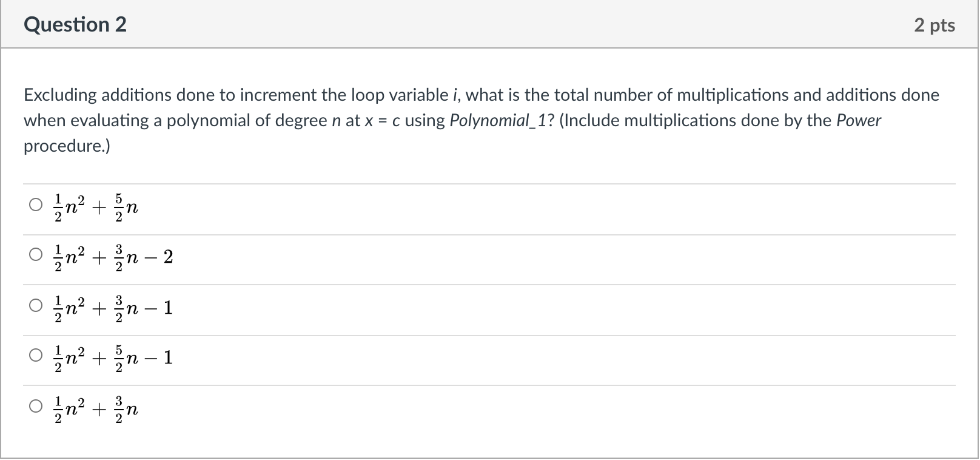Image resolution: width=980 pixels, height=460 pixels.
Task: Select answer option ½n² + ³⁄₂n − 2
Action: [36, 255]
